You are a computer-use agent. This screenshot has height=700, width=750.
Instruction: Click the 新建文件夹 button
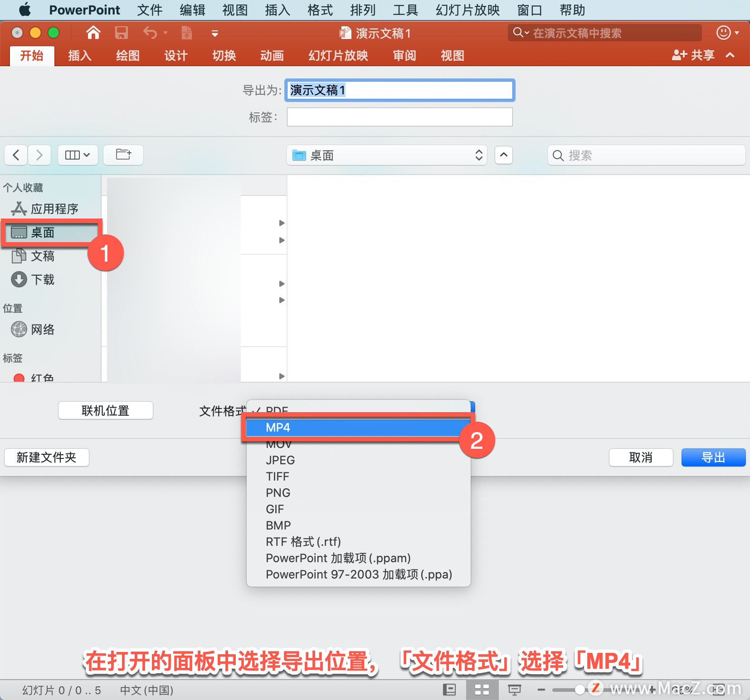coord(47,457)
